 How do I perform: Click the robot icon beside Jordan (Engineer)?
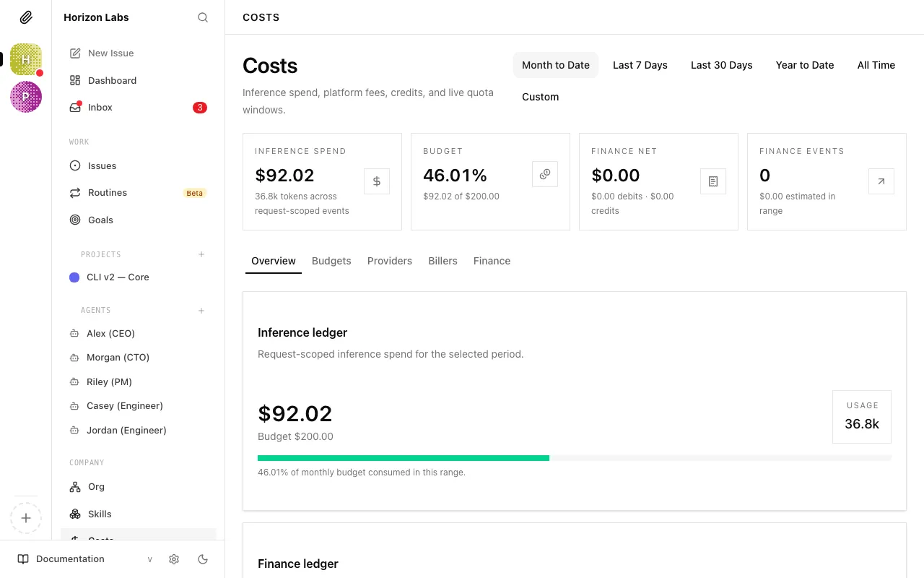click(74, 431)
